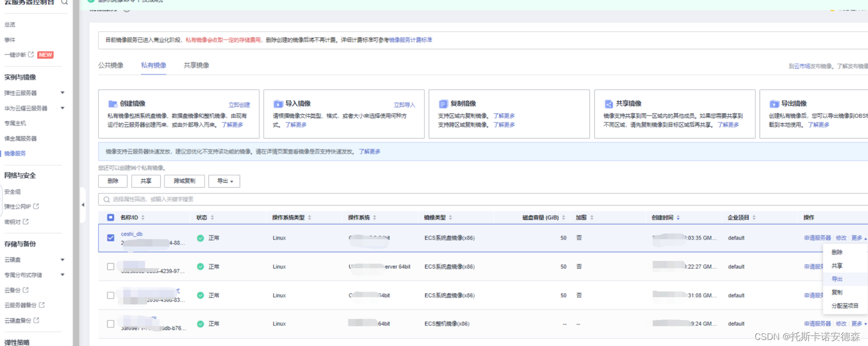
Task: Expand 弹性云服务器 in the sidebar
Action: click(62, 93)
